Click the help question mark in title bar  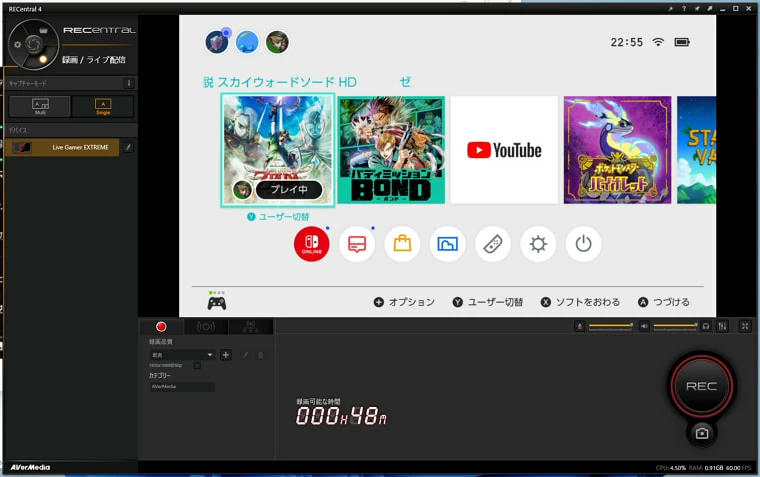tap(683, 9)
